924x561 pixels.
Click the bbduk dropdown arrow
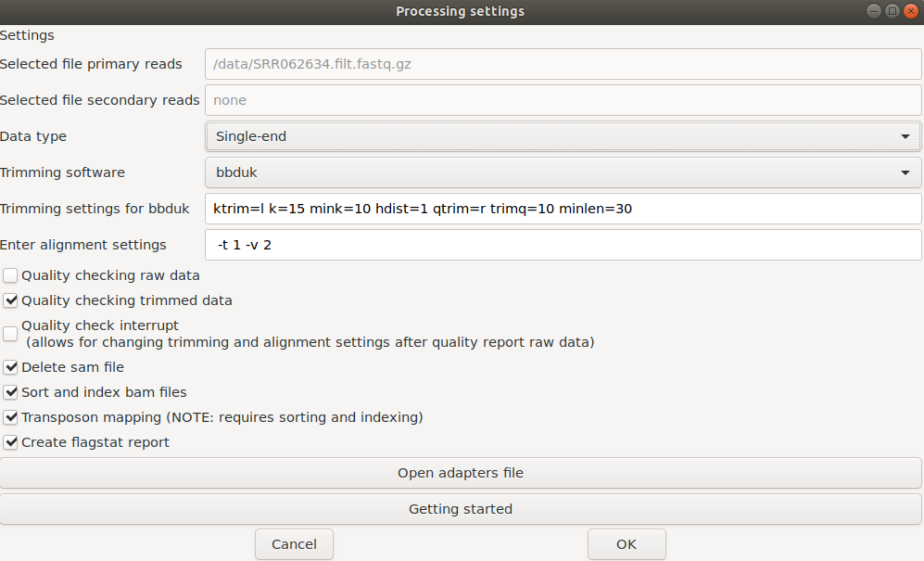point(905,173)
